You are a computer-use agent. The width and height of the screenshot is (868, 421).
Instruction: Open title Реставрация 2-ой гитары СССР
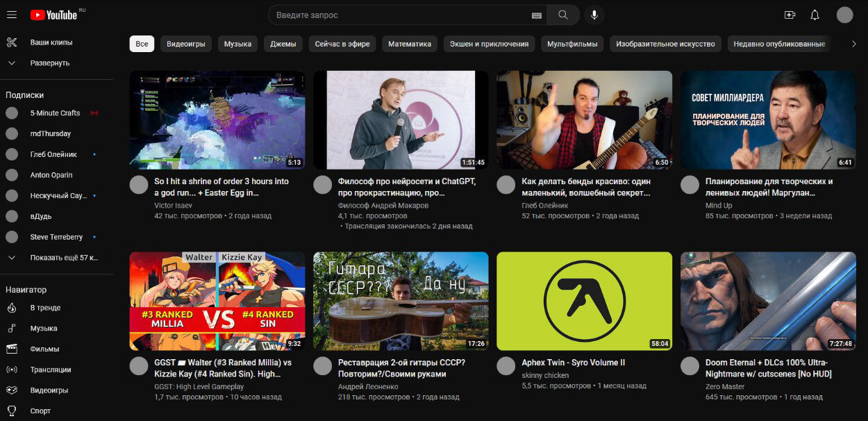pyautogui.click(x=401, y=368)
